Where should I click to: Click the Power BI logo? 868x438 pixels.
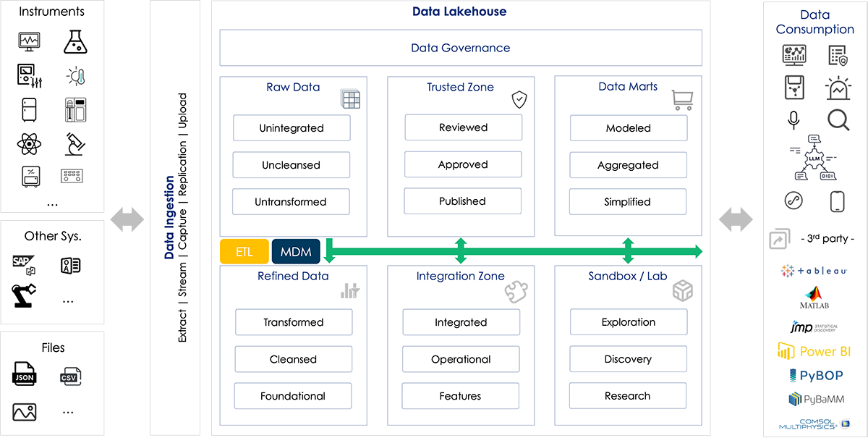click(814, 351)
